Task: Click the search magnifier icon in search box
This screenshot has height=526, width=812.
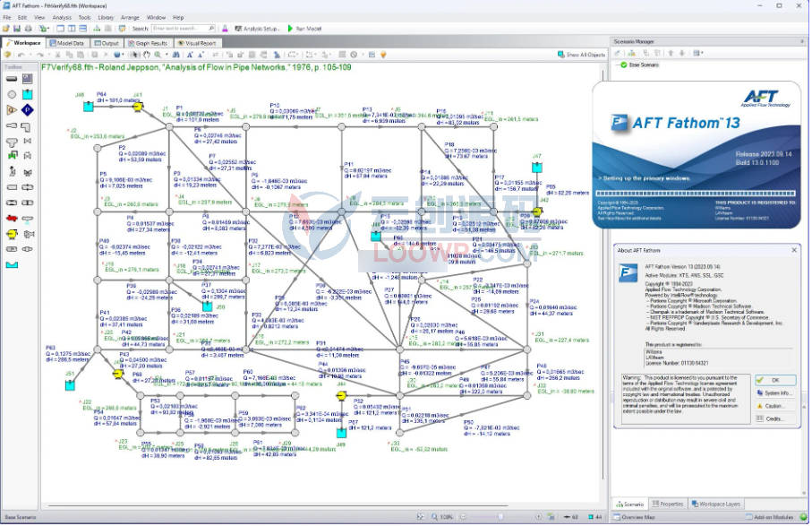Action: (x=211, y=29)
